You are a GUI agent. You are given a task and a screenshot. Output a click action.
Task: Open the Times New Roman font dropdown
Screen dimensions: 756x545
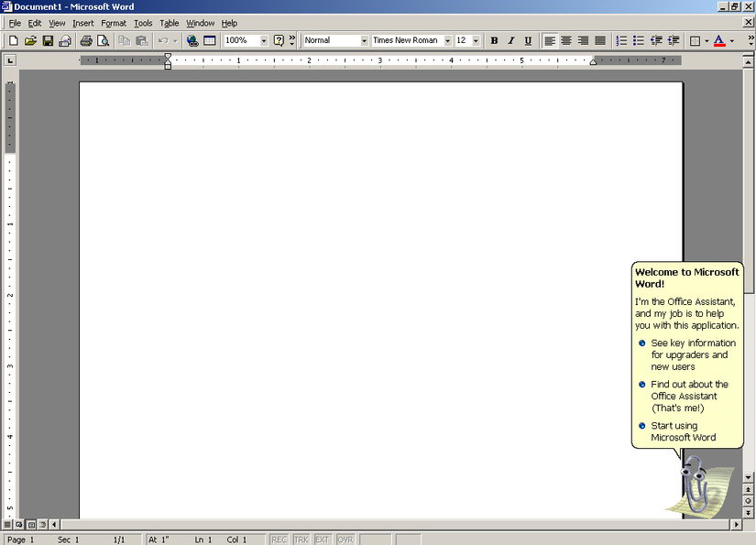pyautogui.click(x=449, y=40)
